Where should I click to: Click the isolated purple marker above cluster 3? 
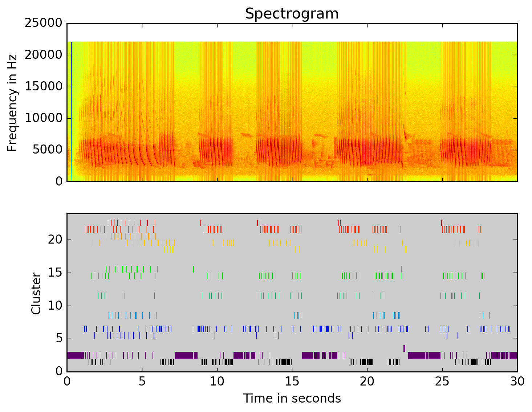[404, 348]
